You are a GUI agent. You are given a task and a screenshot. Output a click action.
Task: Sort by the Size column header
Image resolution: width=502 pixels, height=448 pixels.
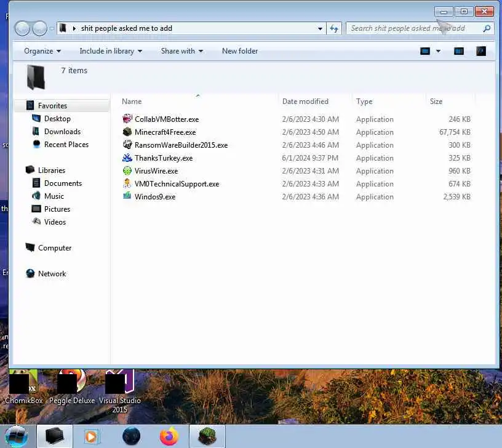pyautogui.click(x=436, y=102)
